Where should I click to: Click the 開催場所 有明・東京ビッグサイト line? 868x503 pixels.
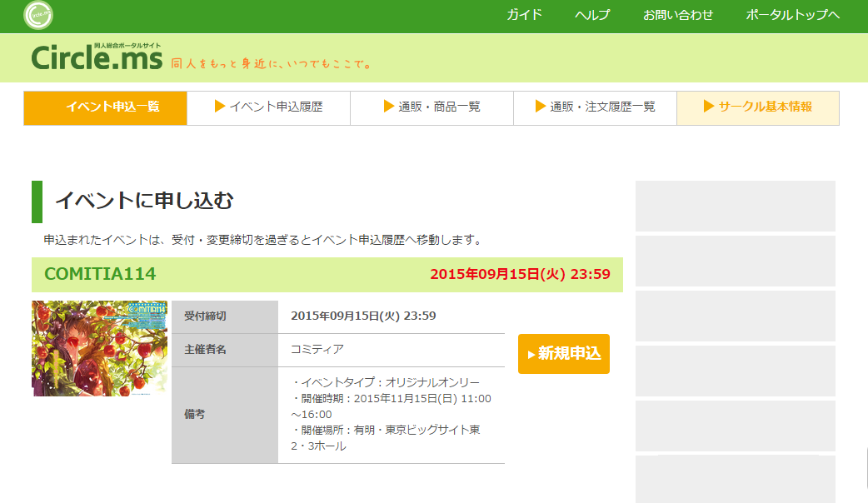tap(386, 438)
